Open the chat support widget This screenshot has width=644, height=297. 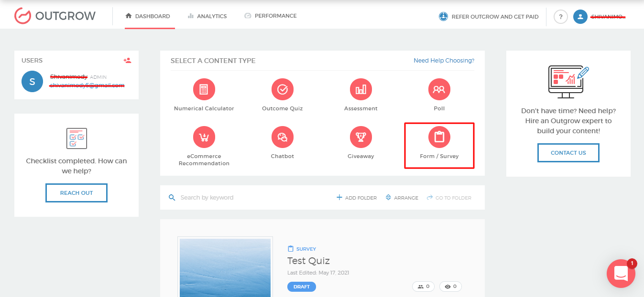[621, 274]
